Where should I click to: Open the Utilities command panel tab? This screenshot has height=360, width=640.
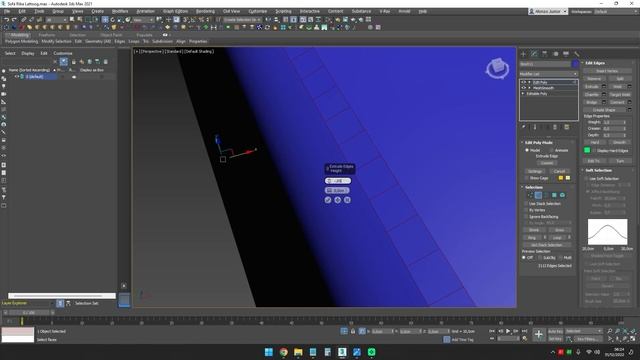coord(576,54)
